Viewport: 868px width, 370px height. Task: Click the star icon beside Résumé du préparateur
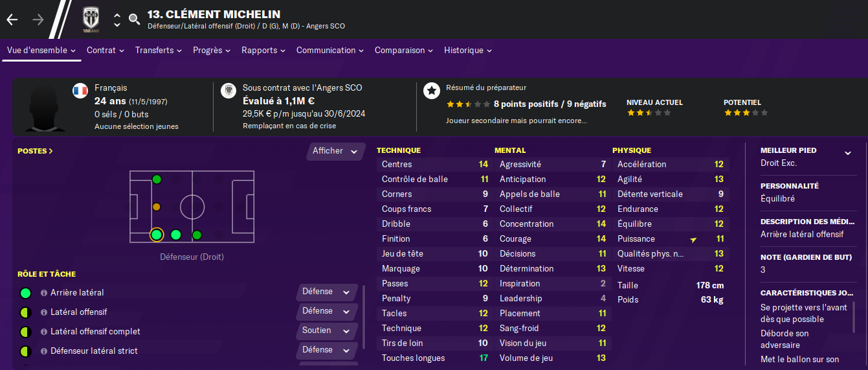432,91
